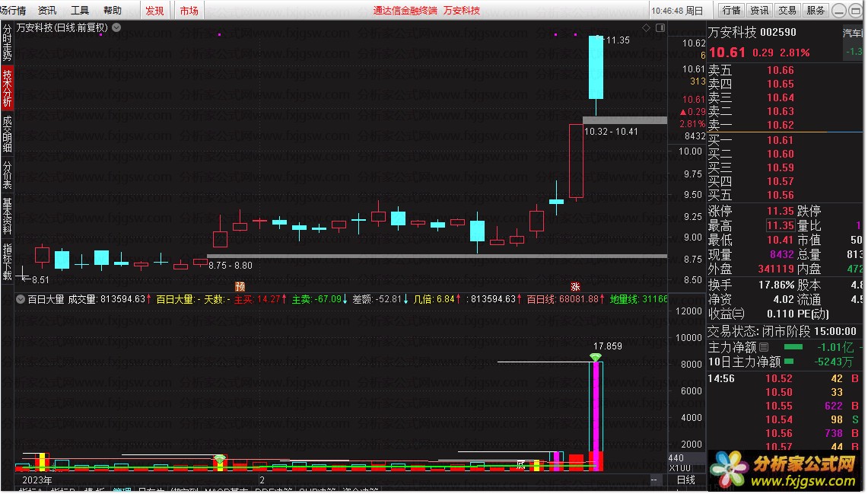The image size is (868, 494).
Task: Open the 分时走势 sidebar tab
Action: click(x=7, y=42)
